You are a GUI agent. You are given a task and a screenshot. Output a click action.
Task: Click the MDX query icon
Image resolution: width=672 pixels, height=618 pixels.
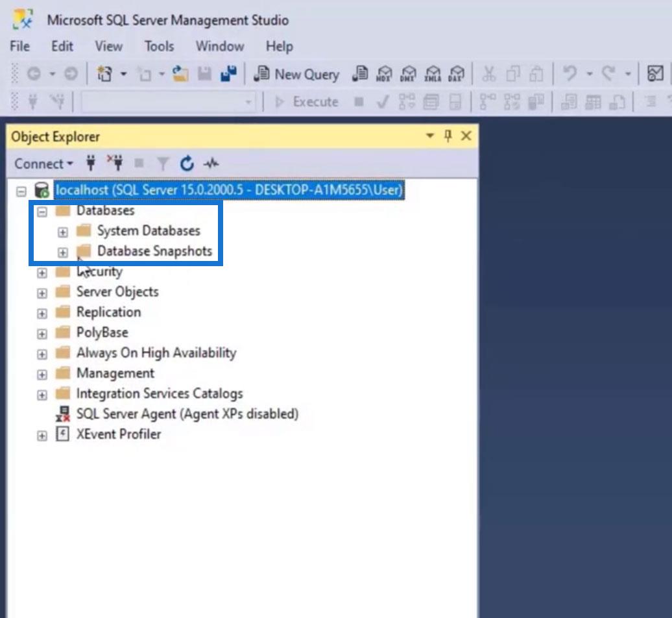[384, 74]
